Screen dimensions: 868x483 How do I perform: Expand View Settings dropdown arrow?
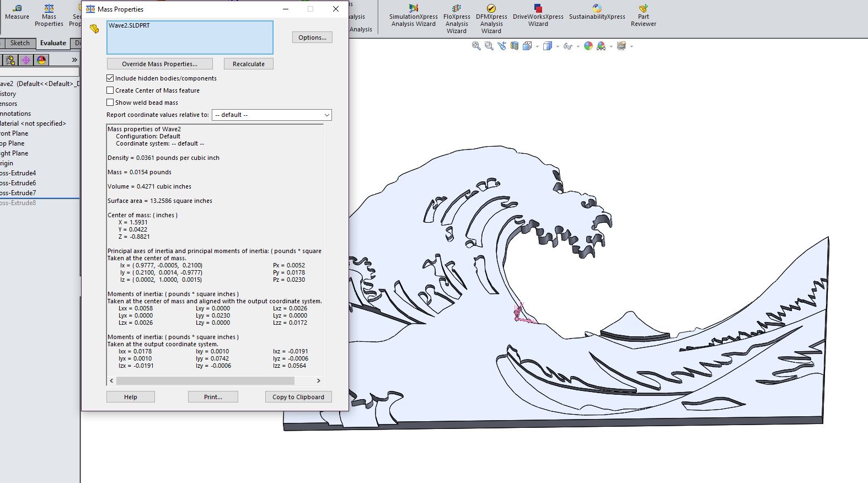click(631, 47)
